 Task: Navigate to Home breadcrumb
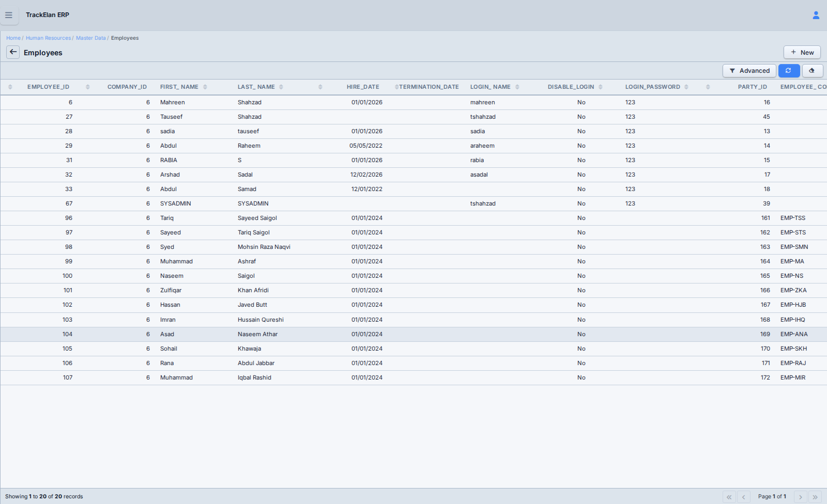(13, 38)
